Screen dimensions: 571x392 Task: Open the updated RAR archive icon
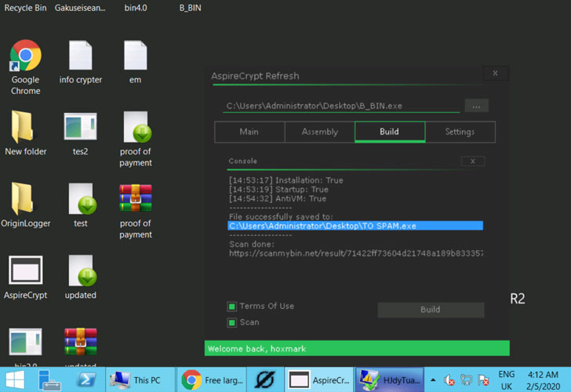[81, 342]
